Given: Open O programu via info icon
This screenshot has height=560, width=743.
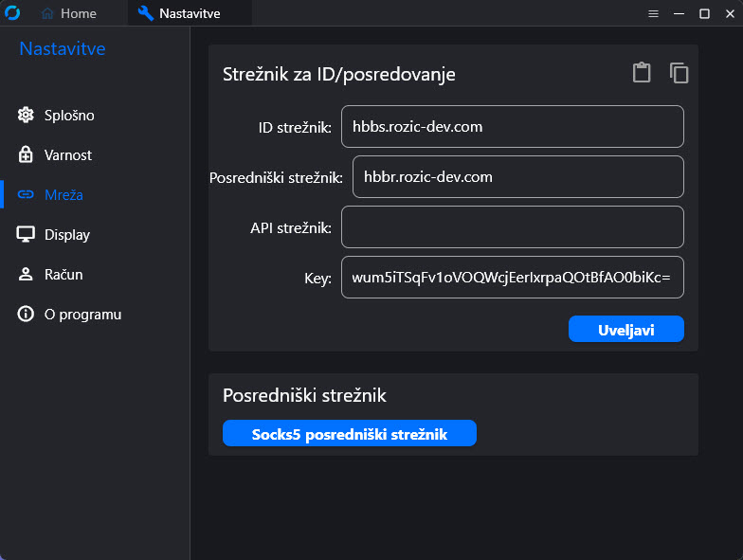Looking at the screenshot, I should pyautogui.click(x=26, y=315).
